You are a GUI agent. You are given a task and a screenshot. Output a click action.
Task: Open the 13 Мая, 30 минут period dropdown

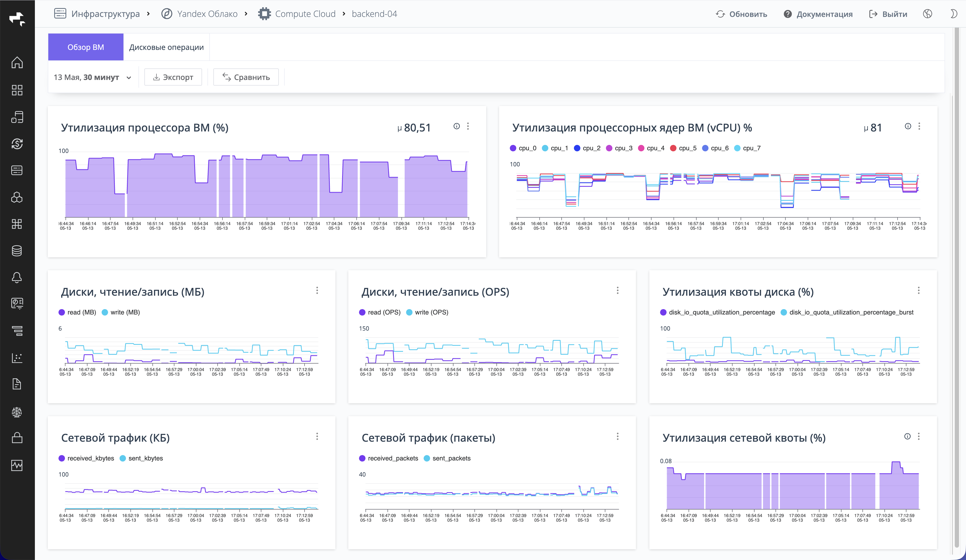pyautogui.click(x=92, y=78)
